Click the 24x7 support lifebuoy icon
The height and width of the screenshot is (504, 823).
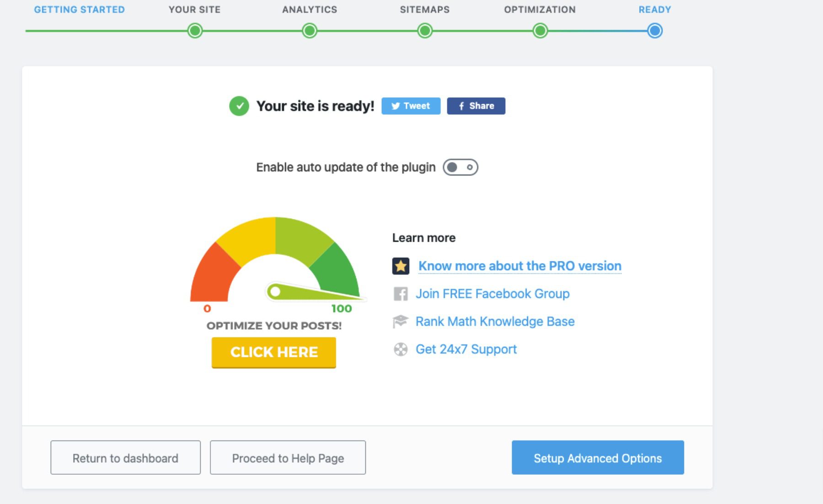401,350
